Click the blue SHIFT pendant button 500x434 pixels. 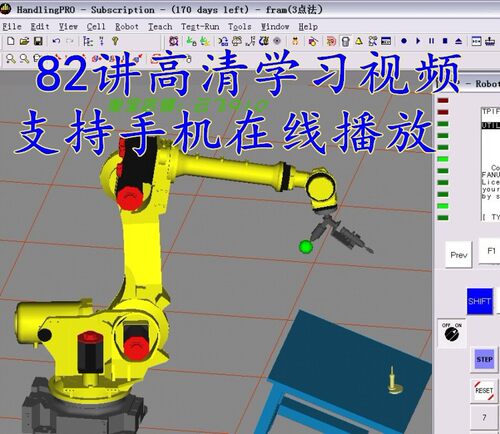tap(480, 301)
